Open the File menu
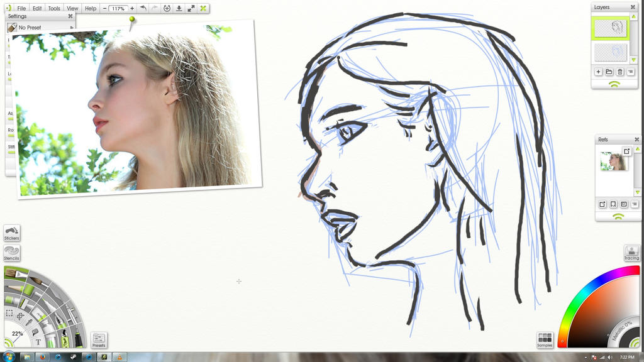This screenshot has width=644, height=362. (21, 8)
